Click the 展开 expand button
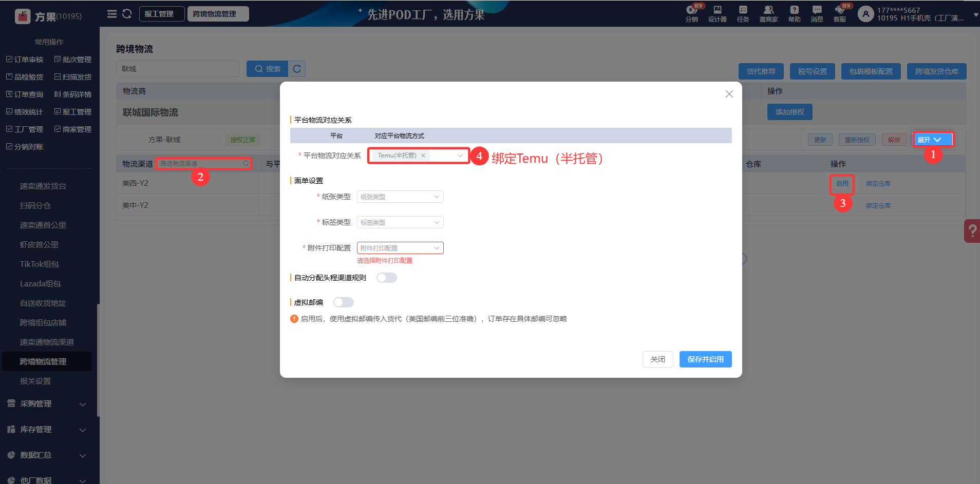The height and width of the screenshot is (484, 980). 933,140
